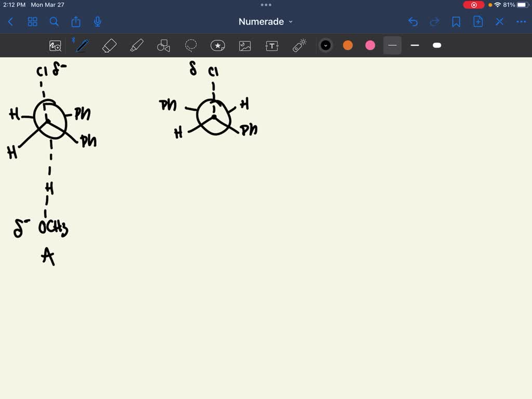Undo the last stroke
The image size is (532, 399).
[413, 22]
